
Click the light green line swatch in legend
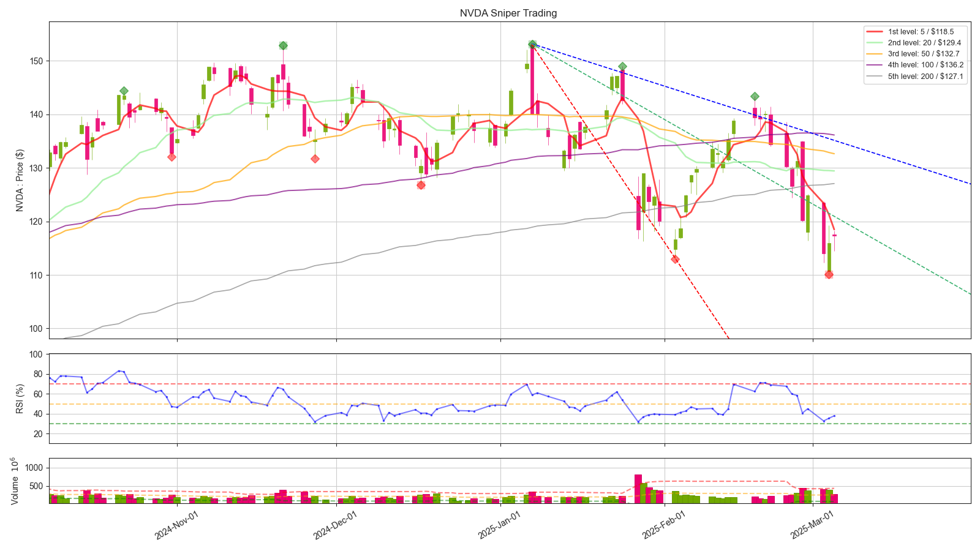pyautogui.click(x=875, y=43)
